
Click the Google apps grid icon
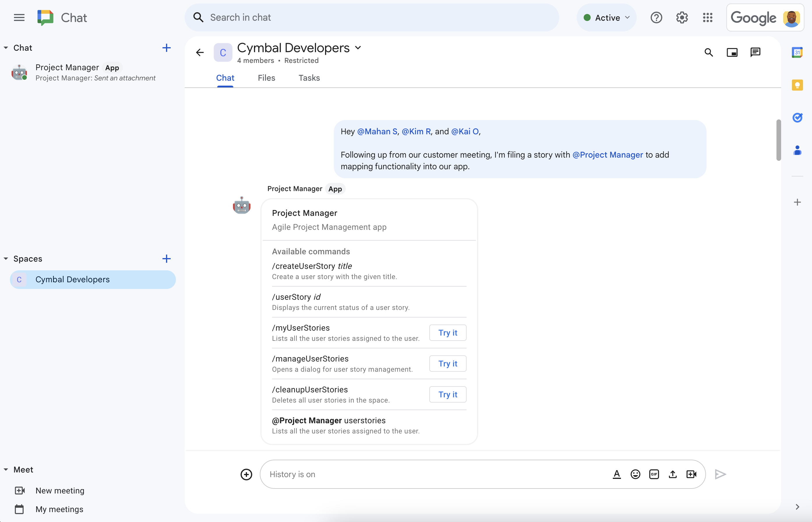pyautogui.click(x=708, y=17)
